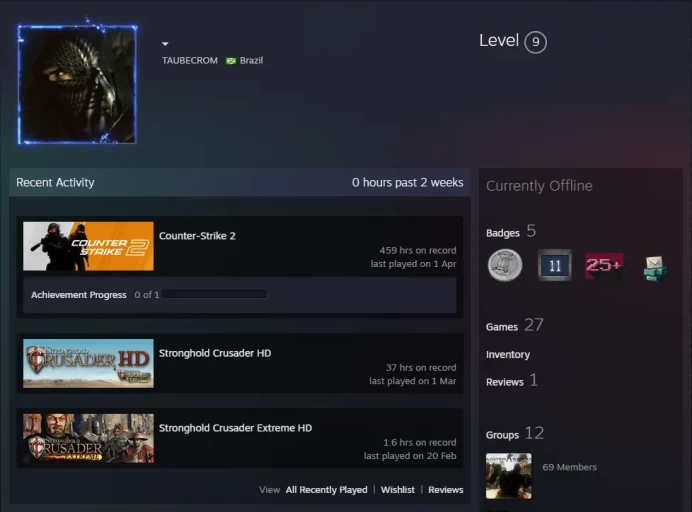The height and width of the screenshot is (512, 692).
Task: Click the '0 hours past 2 weeks' text
Action: tap(407, 182)
